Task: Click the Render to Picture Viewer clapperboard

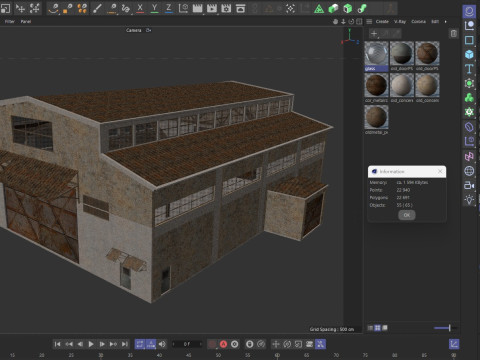Action: point(212,8)
